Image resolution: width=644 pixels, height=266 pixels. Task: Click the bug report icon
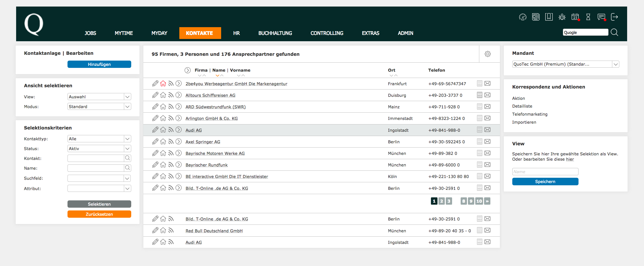[562, 17]
